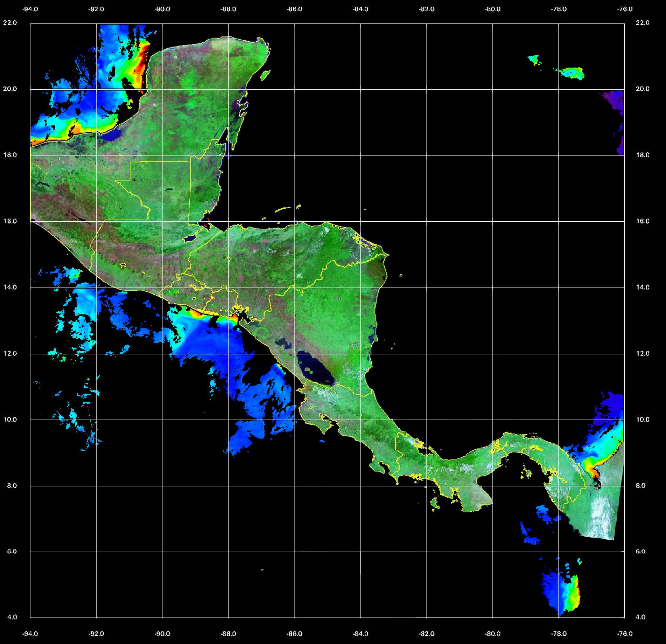666x644 pixels.
Task: Click the bottom-left 4.0 latitude label
Action: 12,617
